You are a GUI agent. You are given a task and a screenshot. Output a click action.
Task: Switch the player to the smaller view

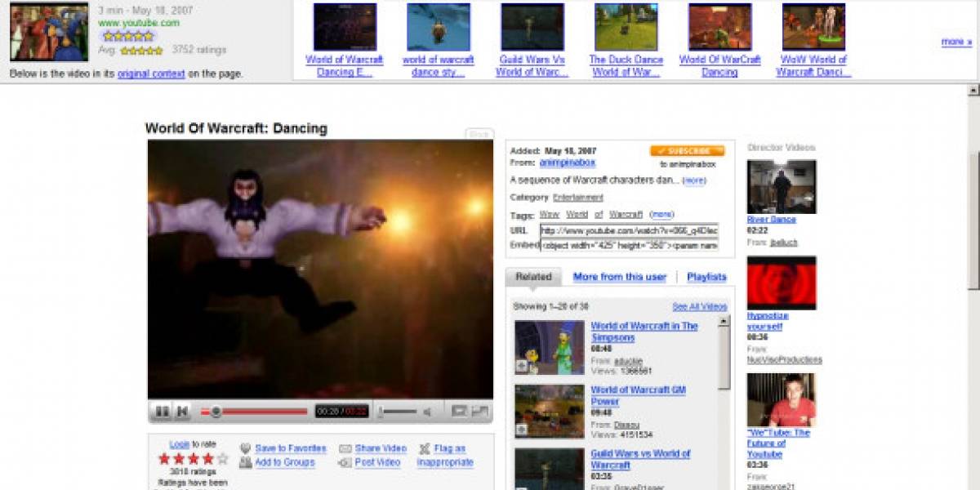tap(459, 412)
